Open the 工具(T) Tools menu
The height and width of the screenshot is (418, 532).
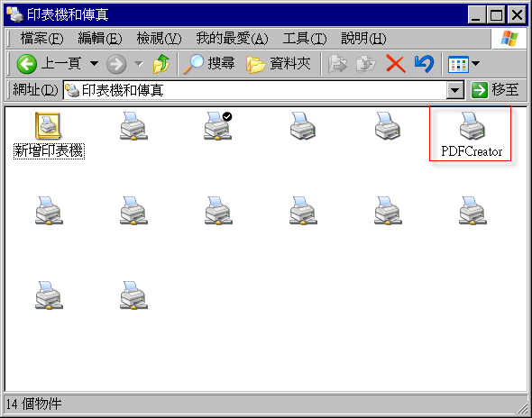click(x=305, y=39)
